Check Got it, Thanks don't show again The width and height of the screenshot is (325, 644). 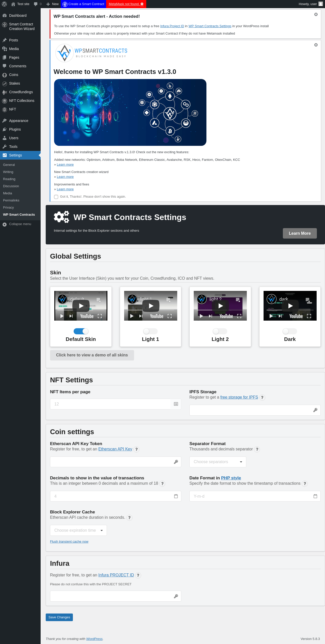56,197
